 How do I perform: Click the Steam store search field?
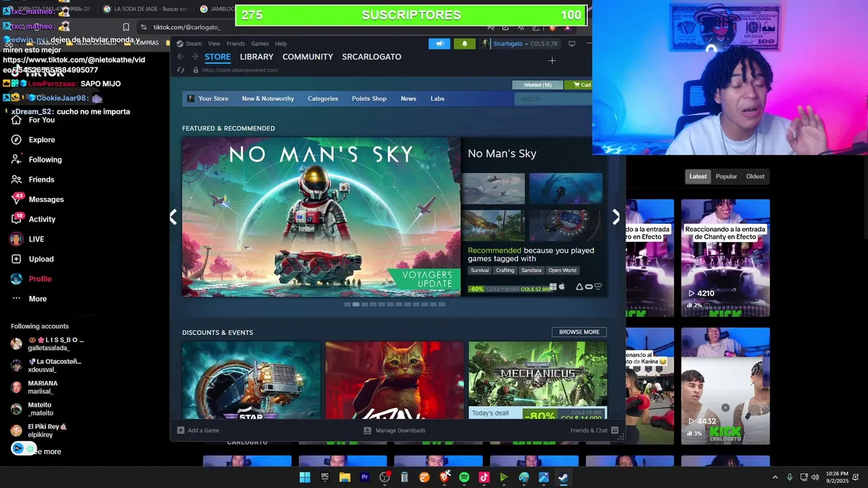pos(553,99)
